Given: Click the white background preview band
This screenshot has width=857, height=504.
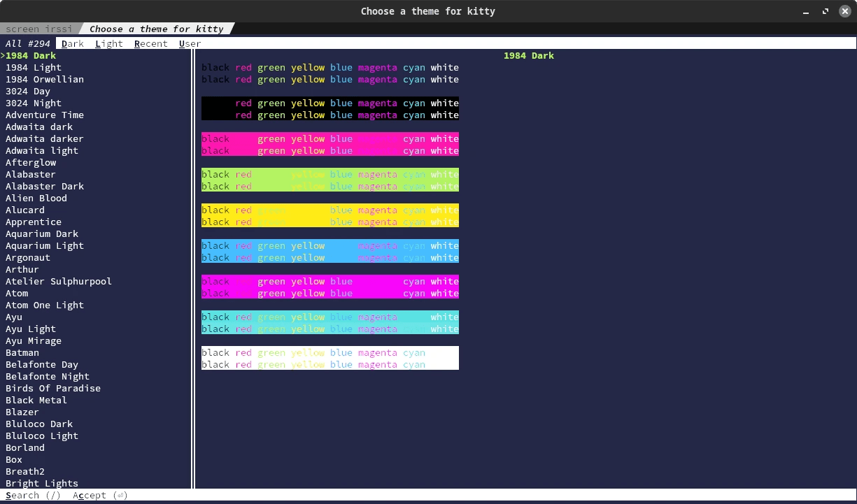Looking at the screenshot, I should tap(330, 358).
